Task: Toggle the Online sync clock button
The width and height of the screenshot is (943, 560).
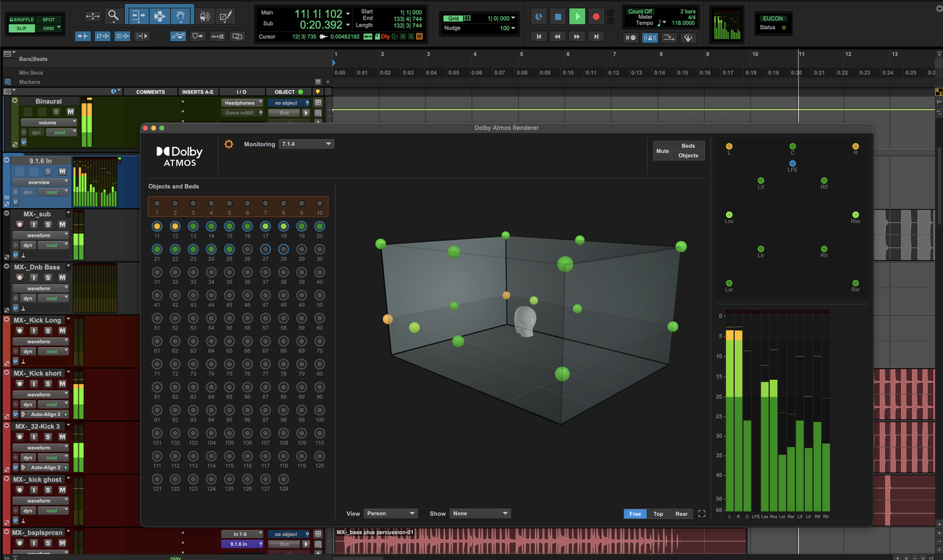Action: coord(539,16)
